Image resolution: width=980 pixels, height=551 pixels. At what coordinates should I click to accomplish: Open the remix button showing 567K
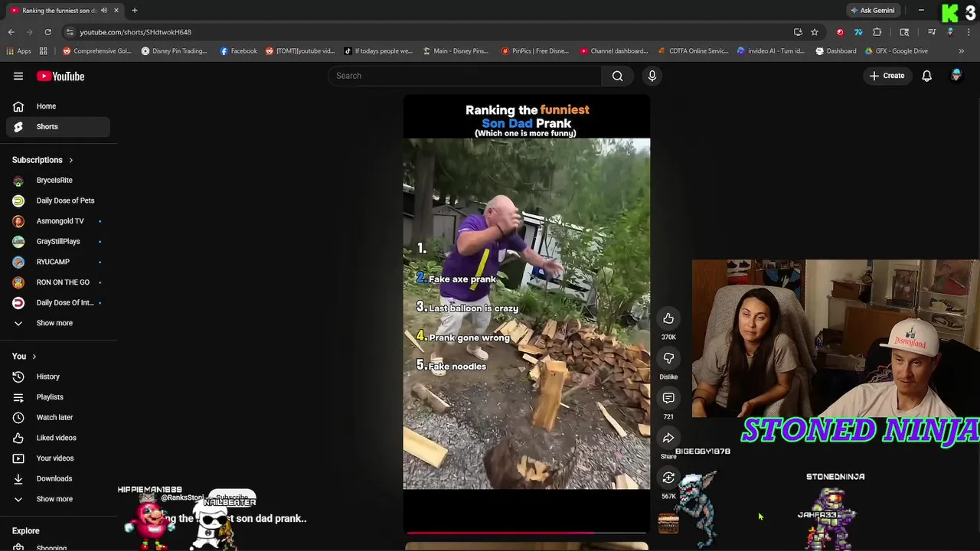pos(668,478)
